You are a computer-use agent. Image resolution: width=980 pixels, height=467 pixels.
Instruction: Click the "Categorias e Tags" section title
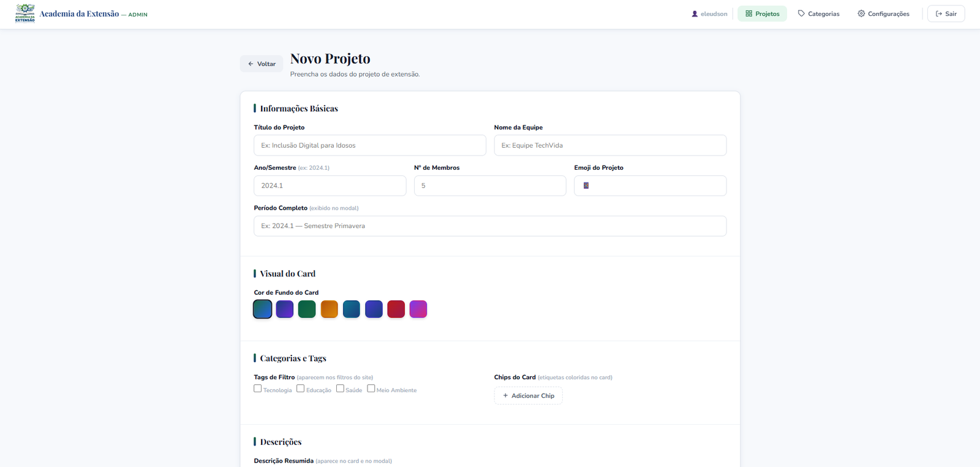293,359
